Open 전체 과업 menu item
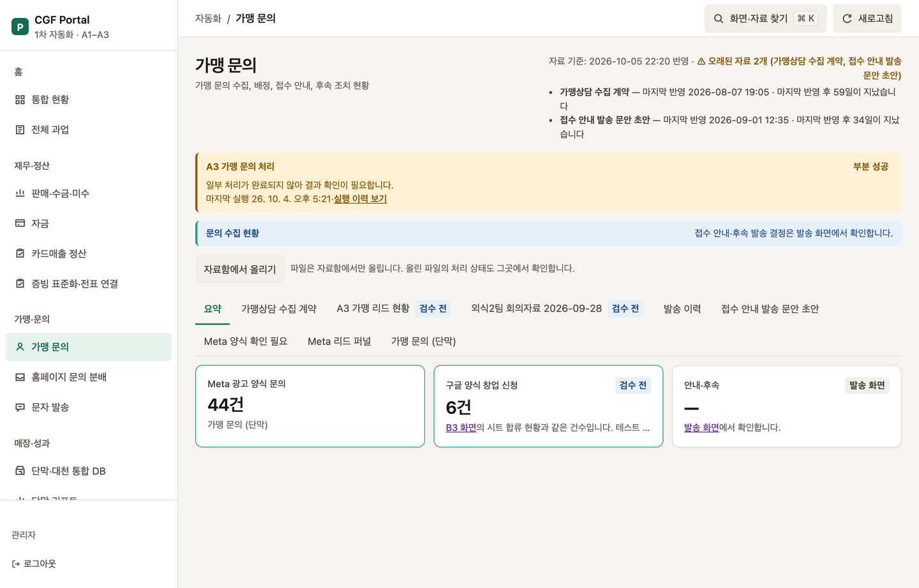Screen dimensions: 919x588 [x=89, y=129]
